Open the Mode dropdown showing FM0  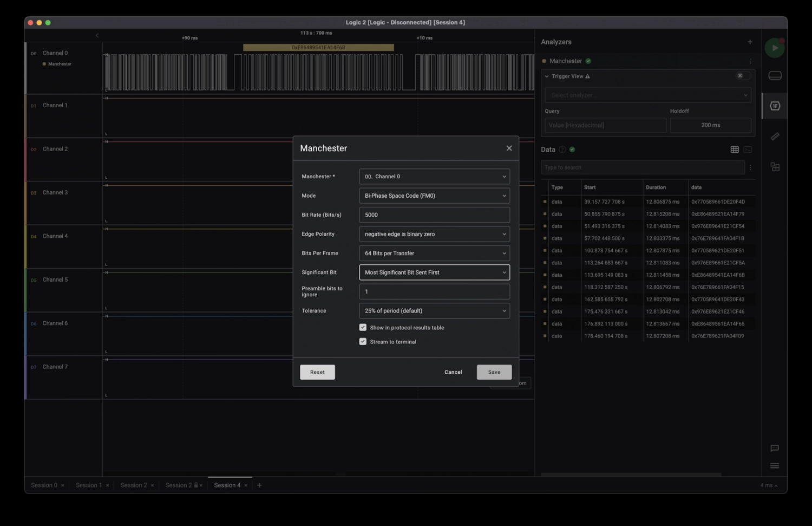[434, 196]
